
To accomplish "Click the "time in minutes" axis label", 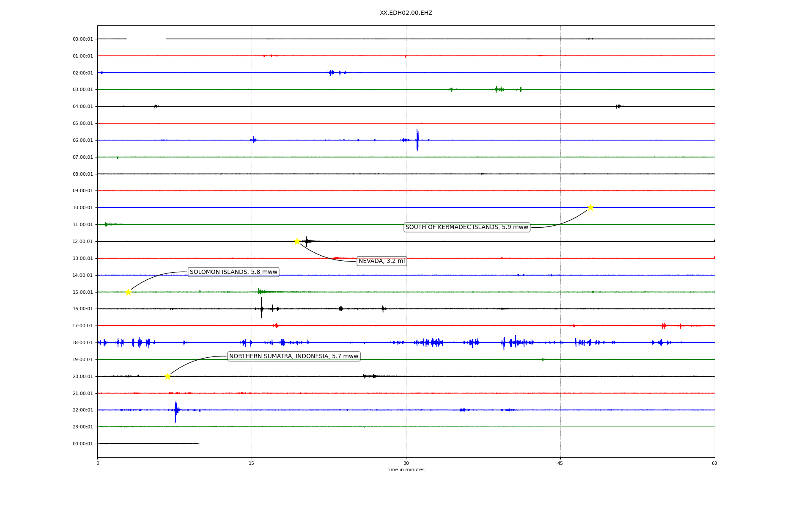I will click(406, 470).
